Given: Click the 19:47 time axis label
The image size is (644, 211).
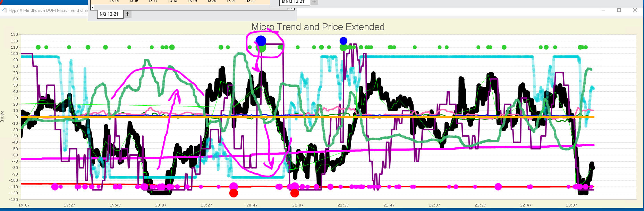Looking at the screenshot, I should [115, 205].
